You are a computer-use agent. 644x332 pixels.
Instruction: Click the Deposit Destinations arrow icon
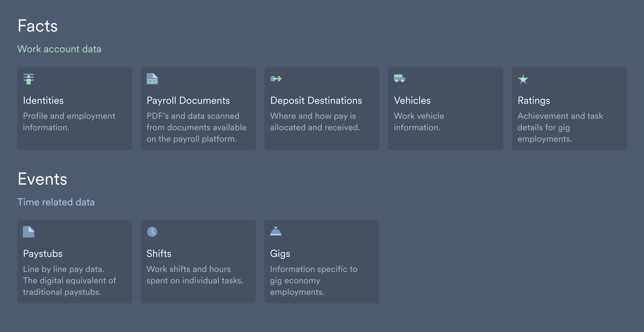[276, 78]
